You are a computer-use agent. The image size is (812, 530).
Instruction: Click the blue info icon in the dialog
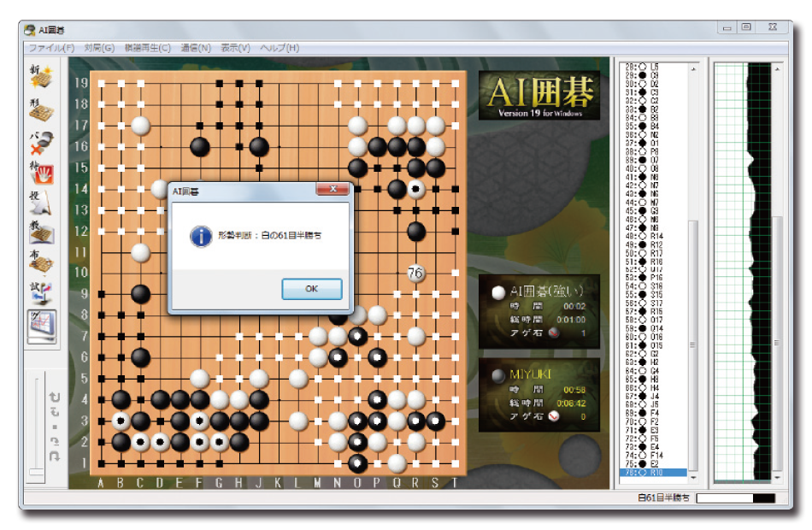click(x=201, y=236)
